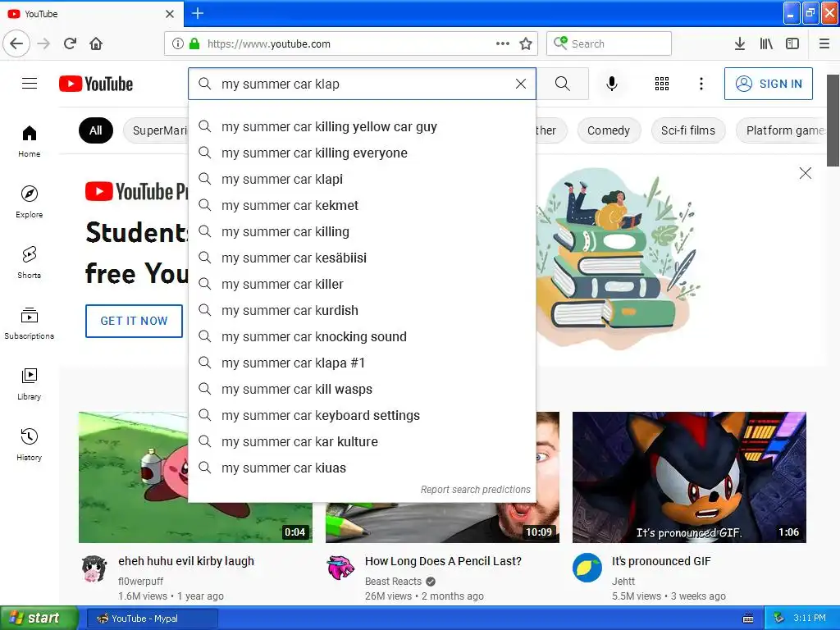Submit search with magnifier button
Image resolution: width=840 pixels, height=630 pixels.
click(x=563, y=84)
